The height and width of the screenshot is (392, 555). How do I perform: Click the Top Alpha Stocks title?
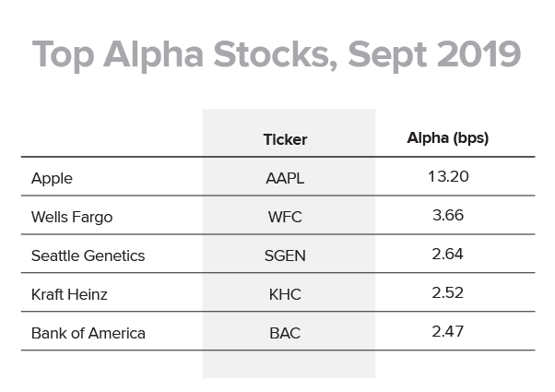[x=277, y=55]
